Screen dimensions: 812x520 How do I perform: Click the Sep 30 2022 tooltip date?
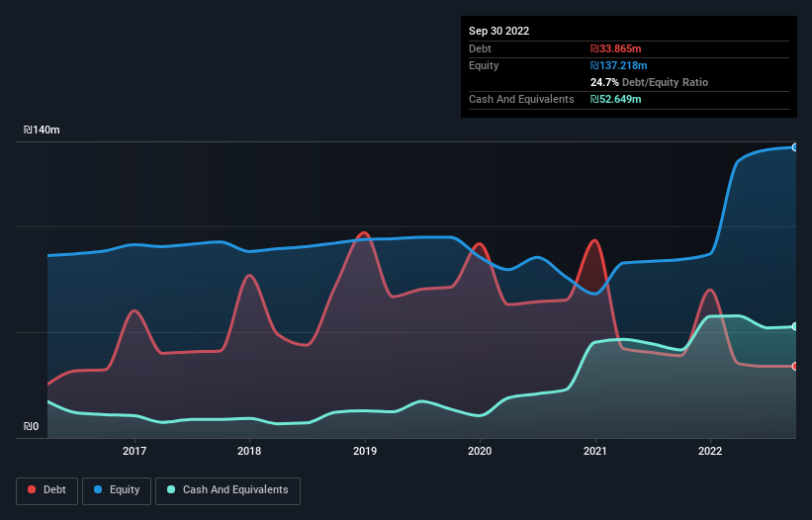(498, 31)
